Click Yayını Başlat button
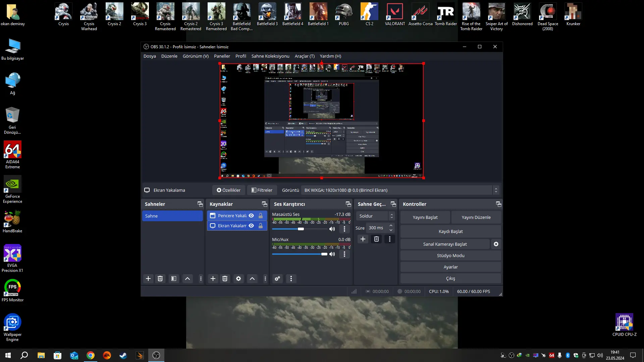This screenshot has width=644, height=362. (425, 217)
